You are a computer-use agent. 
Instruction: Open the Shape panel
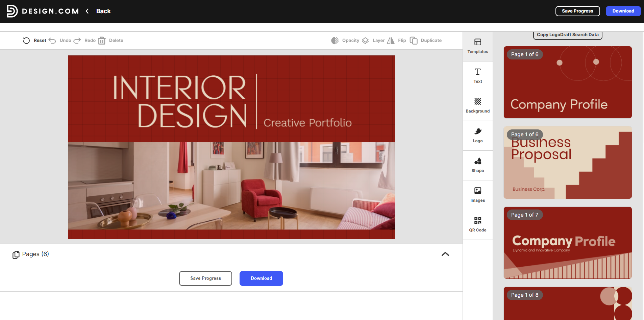coord(478,165)
